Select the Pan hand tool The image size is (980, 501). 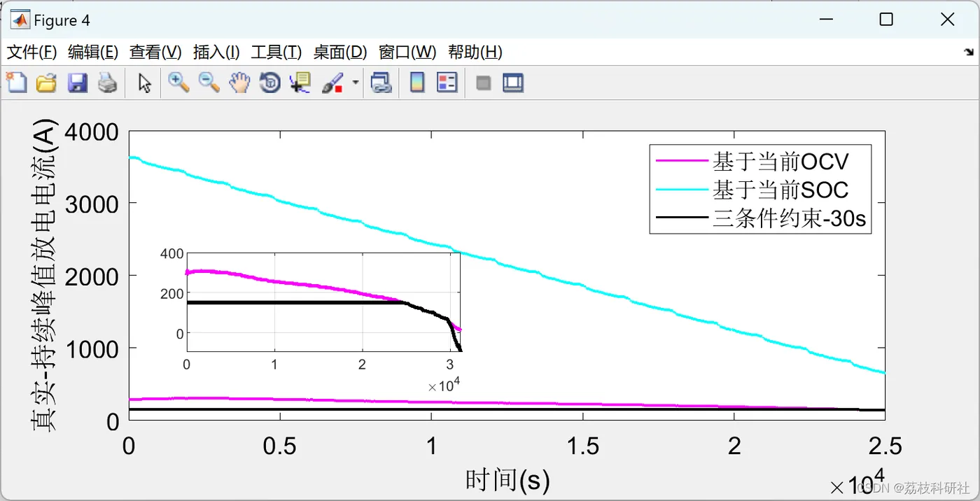239,83
